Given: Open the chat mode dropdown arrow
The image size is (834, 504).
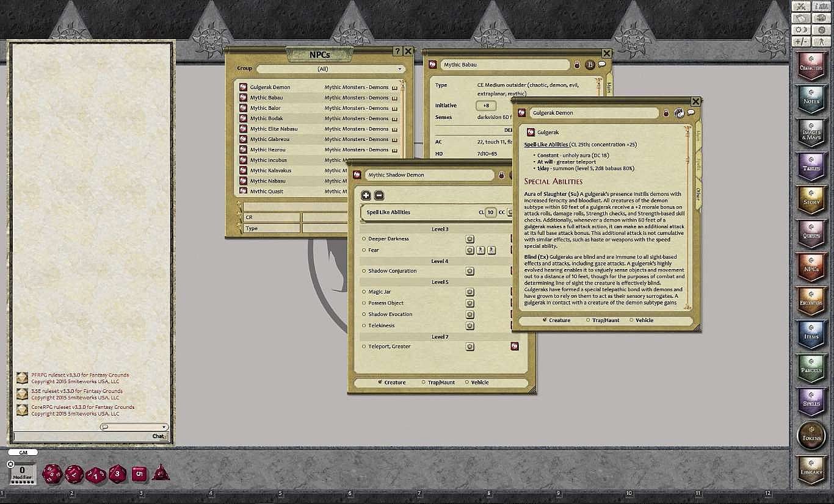Looking at the screenshot, I should tap(164, 427).
